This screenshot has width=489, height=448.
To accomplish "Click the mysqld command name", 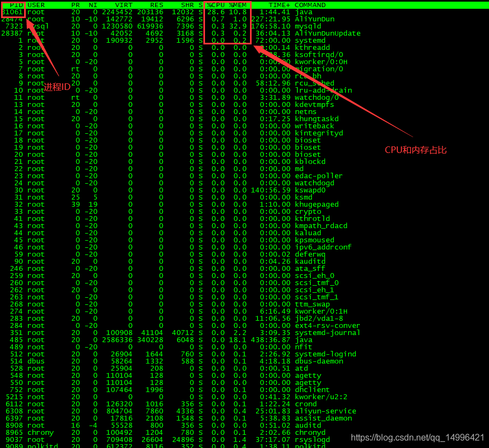I will point(308,26).
